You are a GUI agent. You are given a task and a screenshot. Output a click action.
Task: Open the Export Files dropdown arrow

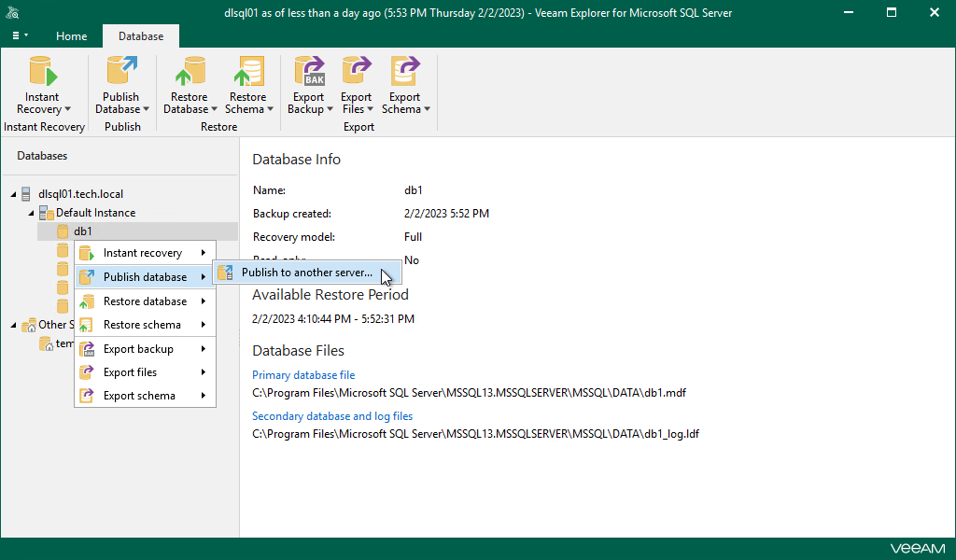point(370,110)
